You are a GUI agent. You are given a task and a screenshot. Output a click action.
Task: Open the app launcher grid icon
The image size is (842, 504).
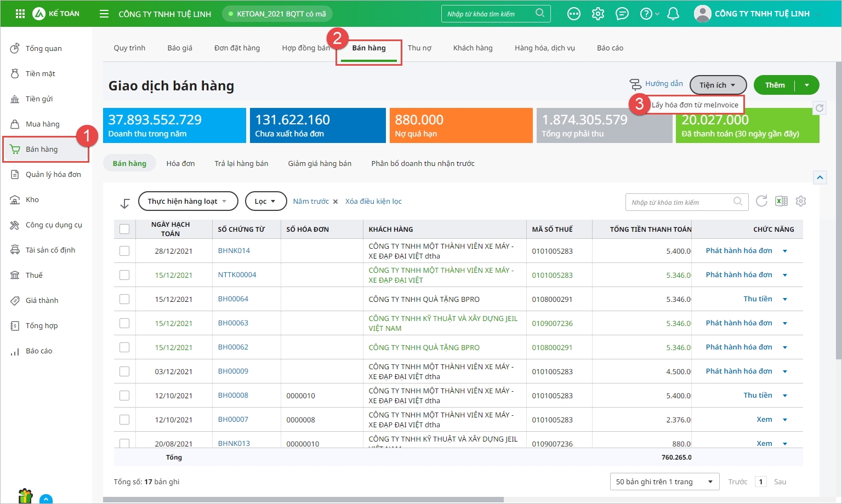click(20, 14)
